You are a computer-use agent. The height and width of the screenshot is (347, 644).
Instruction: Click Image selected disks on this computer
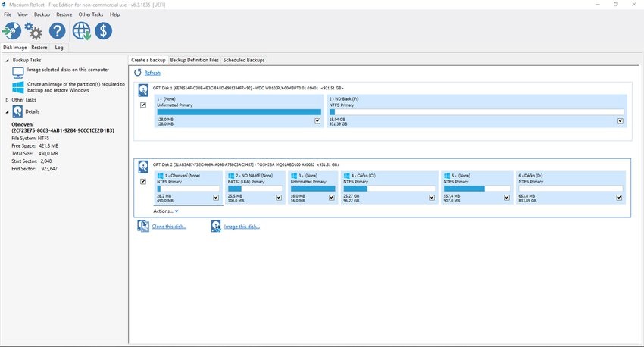tap(68, 70)
